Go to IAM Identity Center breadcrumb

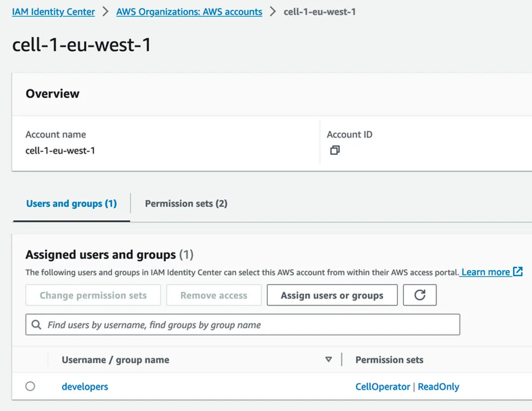pos(53,11)
